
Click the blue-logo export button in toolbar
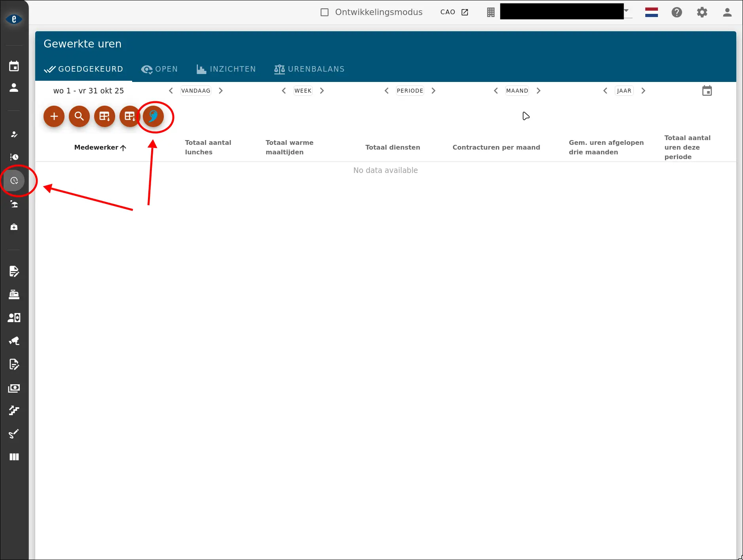153,116
